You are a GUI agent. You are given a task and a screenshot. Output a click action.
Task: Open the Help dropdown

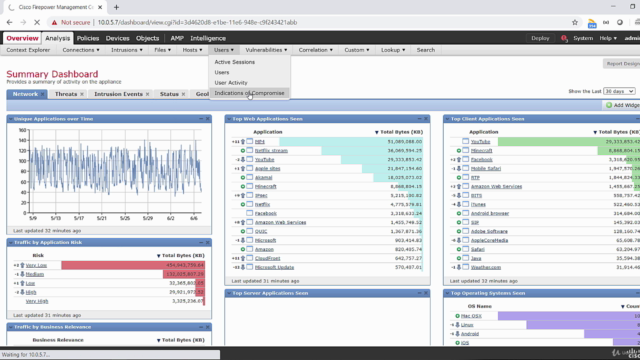[608, 38]
